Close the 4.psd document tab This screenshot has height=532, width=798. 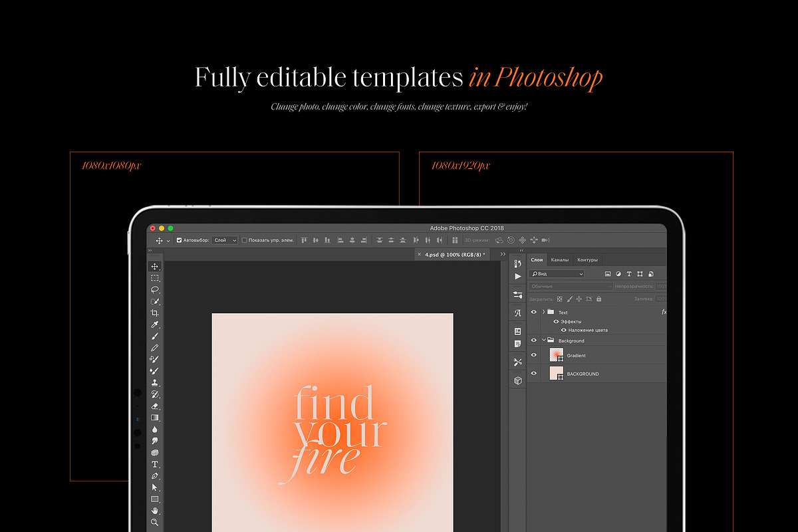418,255
